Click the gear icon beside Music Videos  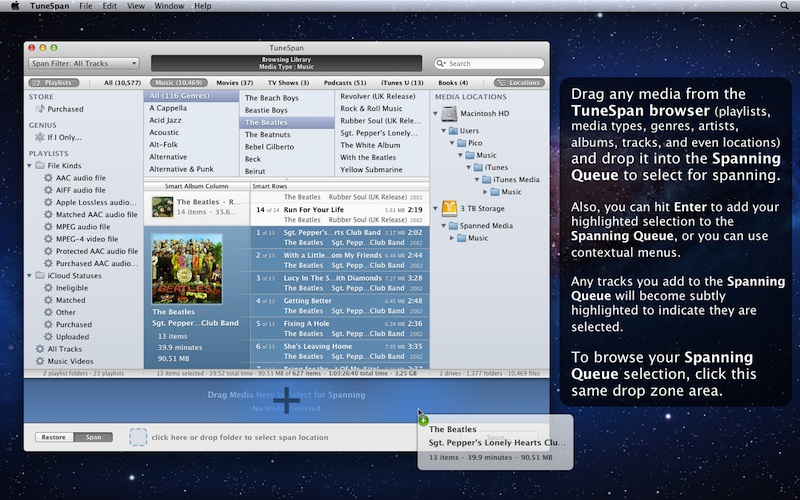[x=37, y=361]
